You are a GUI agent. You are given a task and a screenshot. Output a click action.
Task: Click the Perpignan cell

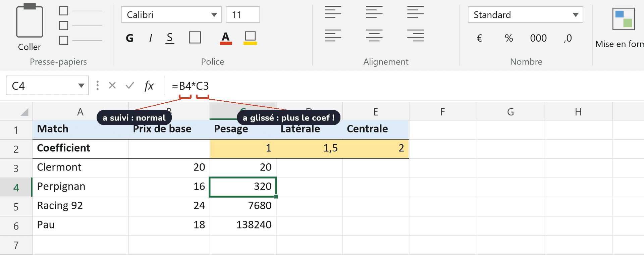click(80, 187)
